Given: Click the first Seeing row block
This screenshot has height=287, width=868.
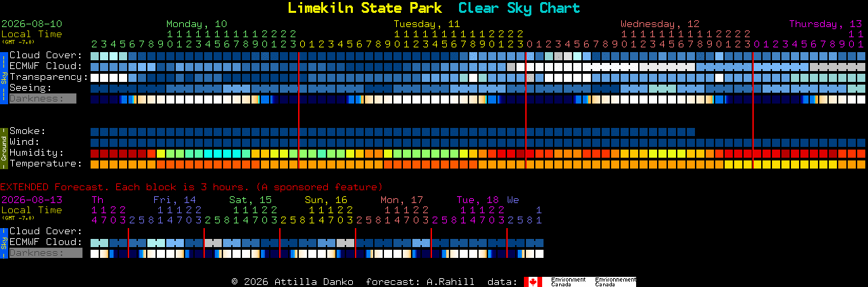Looking at the screenshot, I should [x=95, y=89].
